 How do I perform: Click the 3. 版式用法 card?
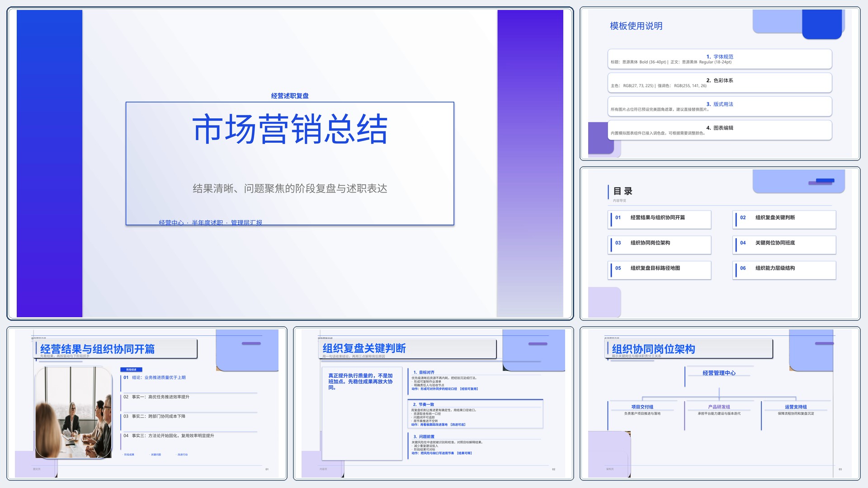coord(720,106)
